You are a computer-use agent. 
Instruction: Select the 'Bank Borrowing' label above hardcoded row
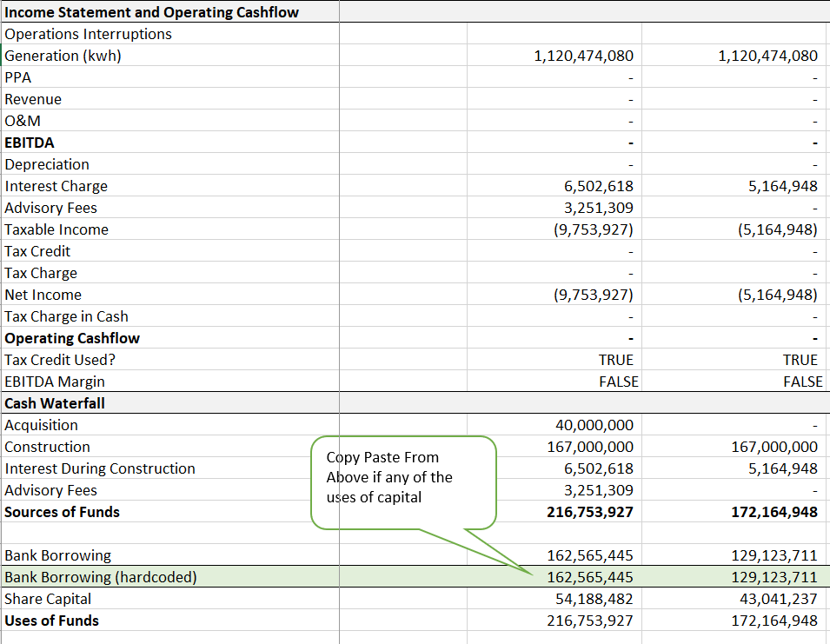coord(57,555)
